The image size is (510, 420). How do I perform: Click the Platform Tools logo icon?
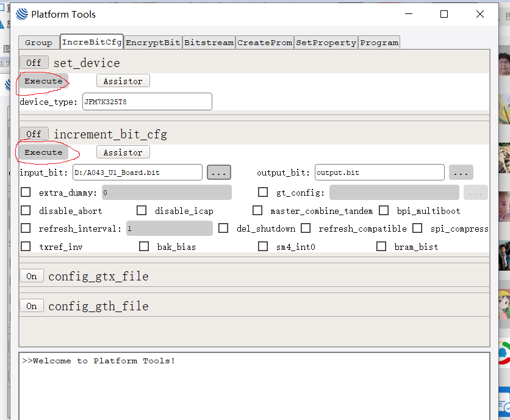[x=22, y=14]
